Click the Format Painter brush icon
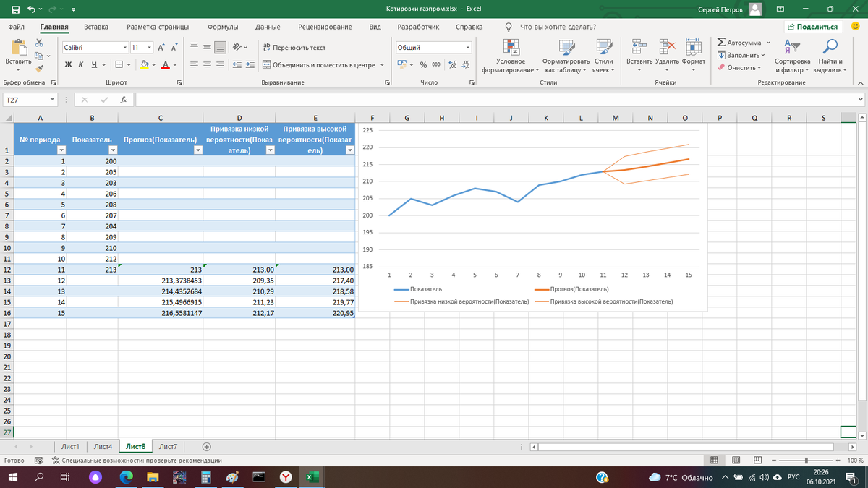The height and width of the screenshot is (488, 868). click(x=39, y=69)
